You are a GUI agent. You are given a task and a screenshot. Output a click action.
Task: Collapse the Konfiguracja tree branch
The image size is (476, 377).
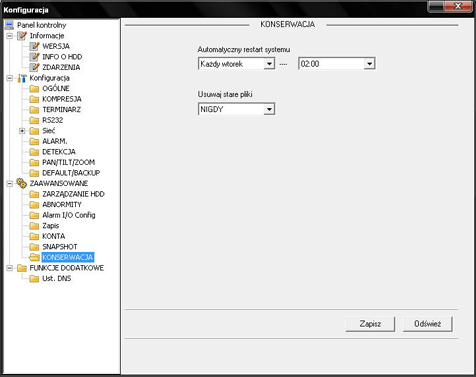(10, 78)
